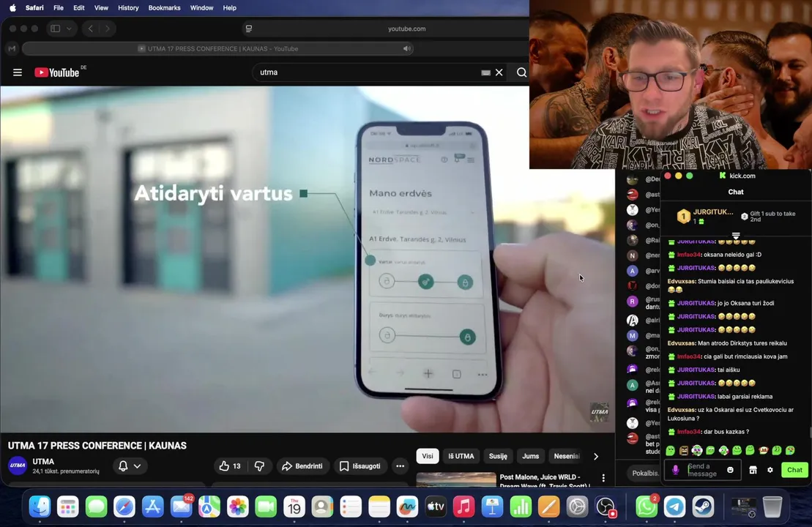
Task: Open the Pokalbis chat input on YouTube
Action: tap(645, 473)
